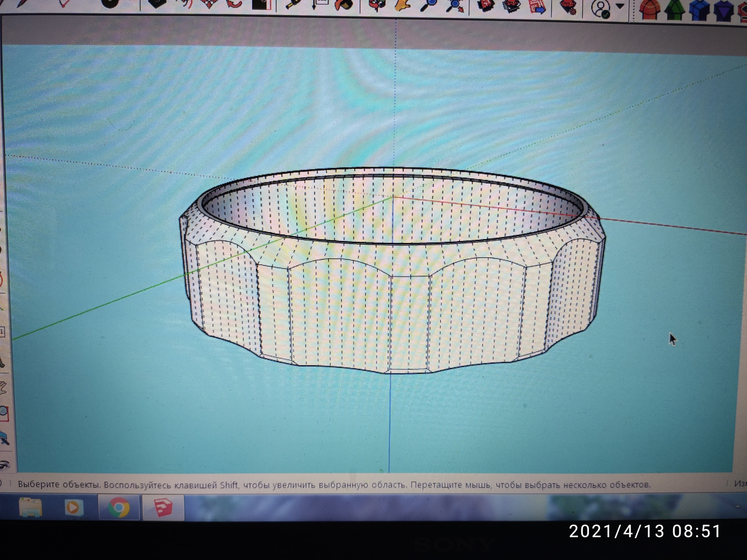This screenshot has width=747, height=560.
Task: Click the Send to LayOut icon
Action: 537,6
